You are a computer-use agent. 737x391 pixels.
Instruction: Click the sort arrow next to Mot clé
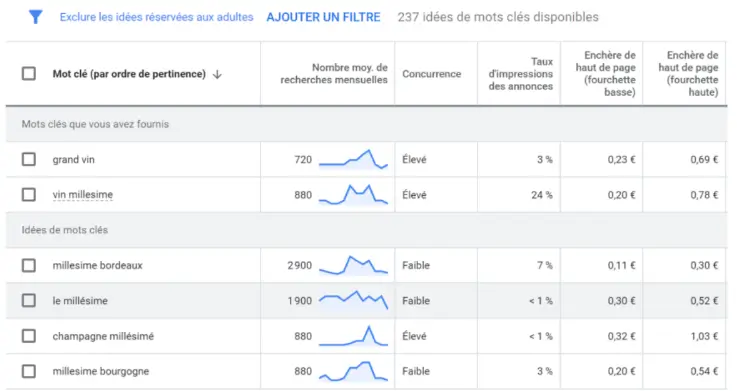[217, 74]
